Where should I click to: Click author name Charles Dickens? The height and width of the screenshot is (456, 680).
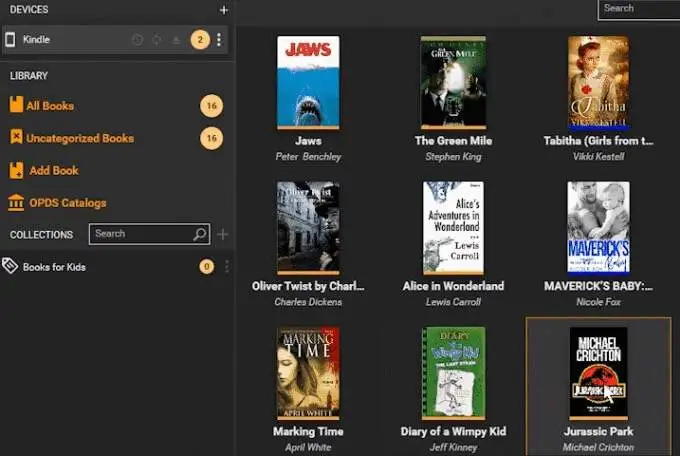click(308, 302)
